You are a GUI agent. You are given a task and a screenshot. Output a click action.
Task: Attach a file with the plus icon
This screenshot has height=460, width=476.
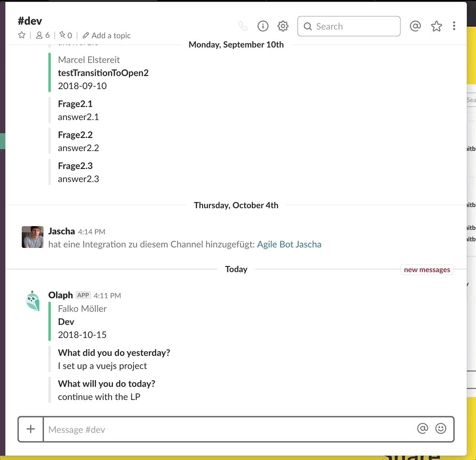30,429
